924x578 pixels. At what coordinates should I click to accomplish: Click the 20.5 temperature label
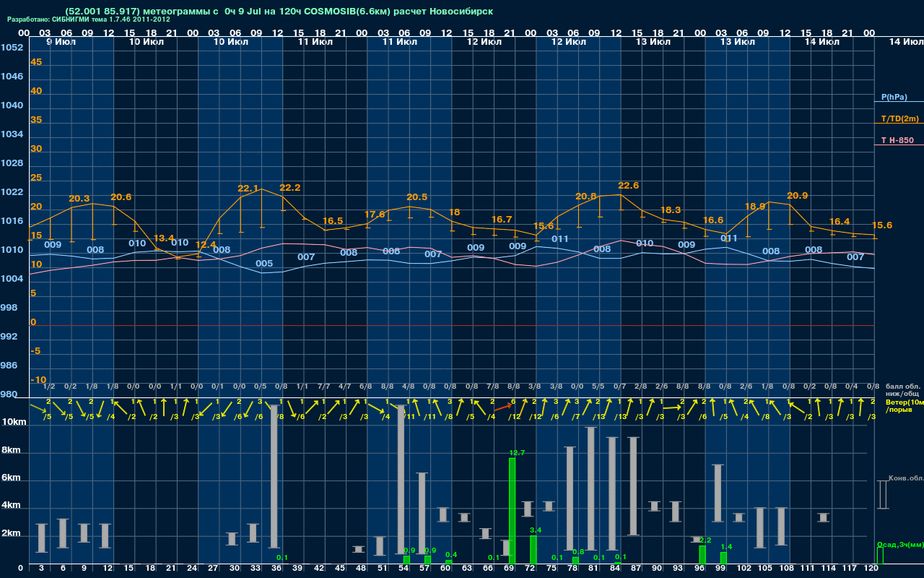coord(417,197)
